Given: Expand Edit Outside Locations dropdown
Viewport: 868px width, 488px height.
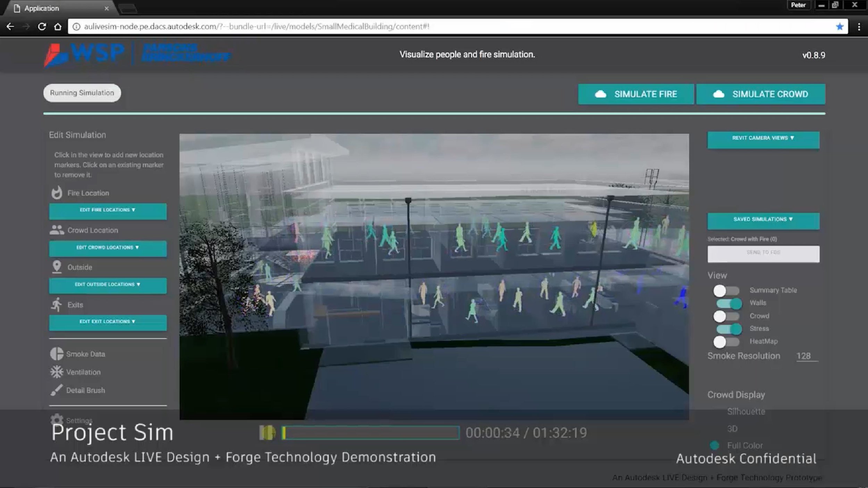Looking at the screenshot, I should coord(108,285).
